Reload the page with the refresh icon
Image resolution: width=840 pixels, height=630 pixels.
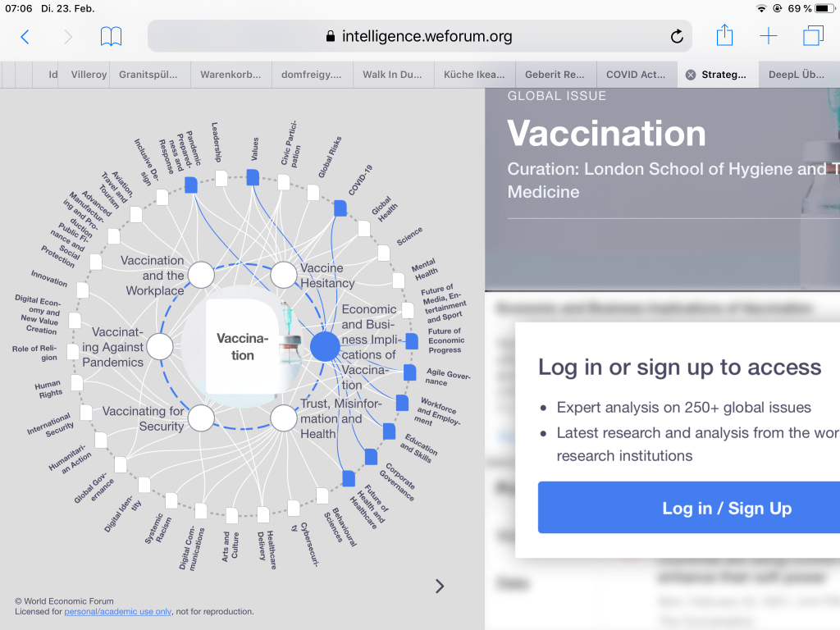pos(677,37)
